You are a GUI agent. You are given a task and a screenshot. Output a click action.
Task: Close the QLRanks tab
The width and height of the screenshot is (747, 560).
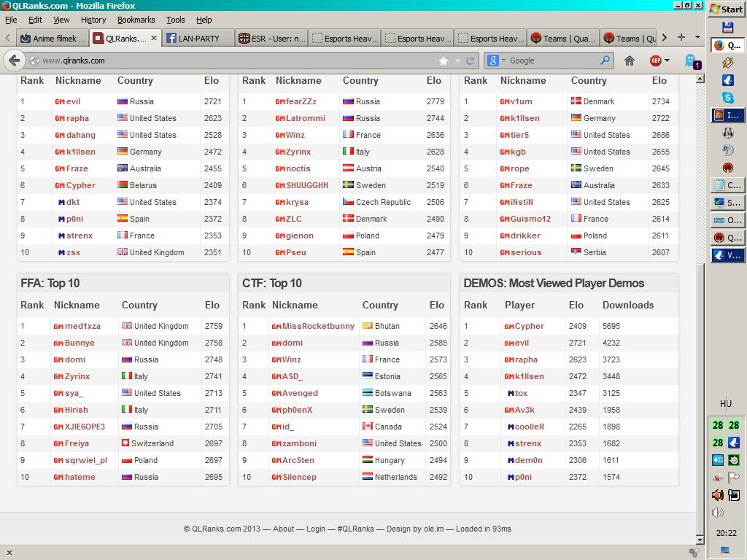coord(153,38)
